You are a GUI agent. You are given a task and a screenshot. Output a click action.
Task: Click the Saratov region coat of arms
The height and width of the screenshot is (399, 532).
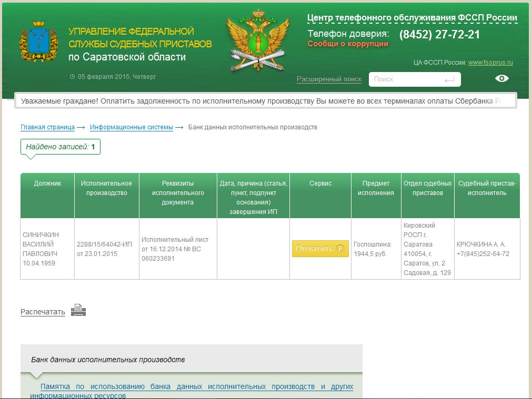pyautogui.click(x=39, y=43)
